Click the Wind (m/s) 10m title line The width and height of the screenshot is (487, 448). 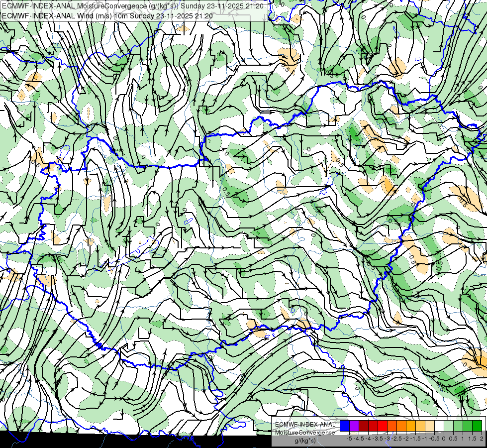(x=107, y=16)
